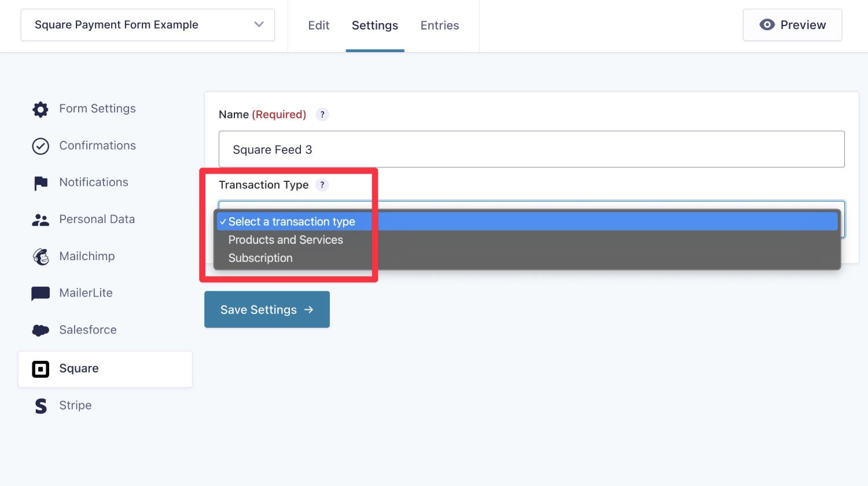Click the Transaction Type label
This screenshot has height=486, width=868.
coord(263,185)
